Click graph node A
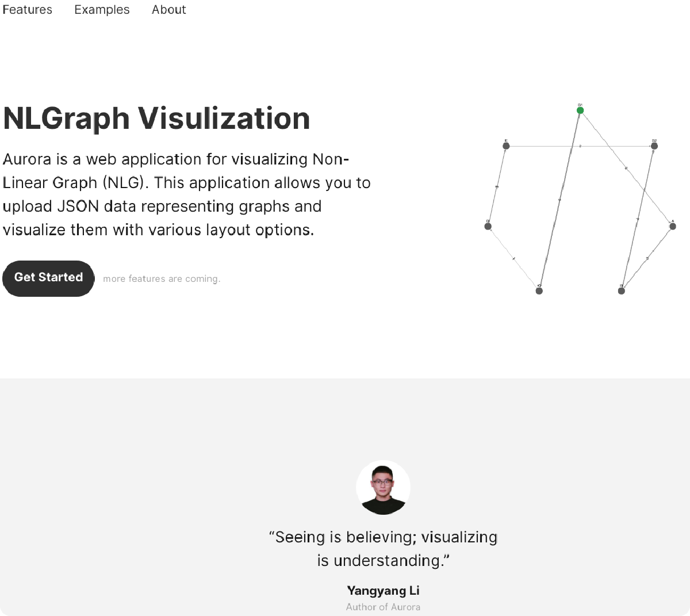The image size is (690, 616). coord(673,227)
